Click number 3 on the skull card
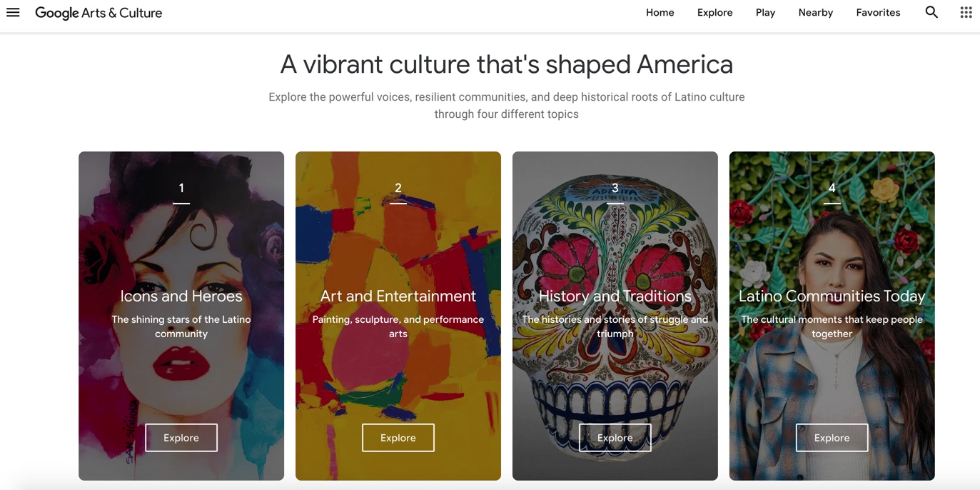The image size is (980, 490). point(615,188)
